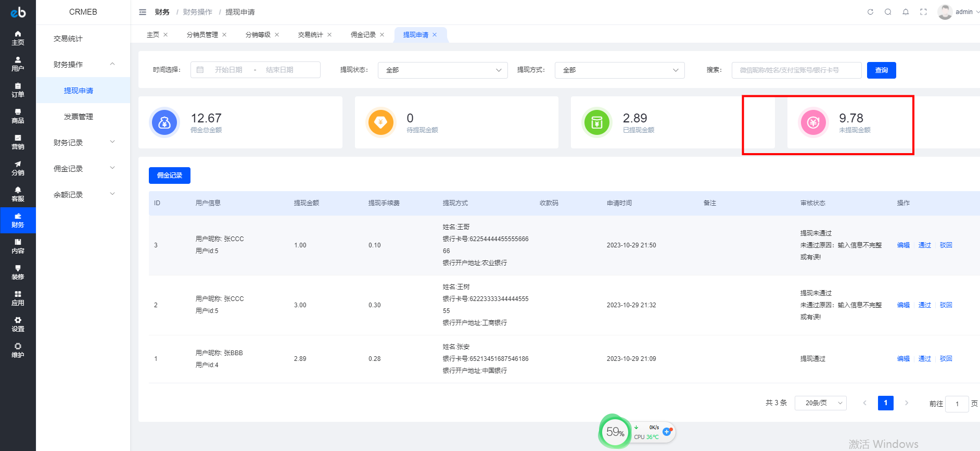
Task: Expand the 余额记录 menu group
Action: [83, 194]
